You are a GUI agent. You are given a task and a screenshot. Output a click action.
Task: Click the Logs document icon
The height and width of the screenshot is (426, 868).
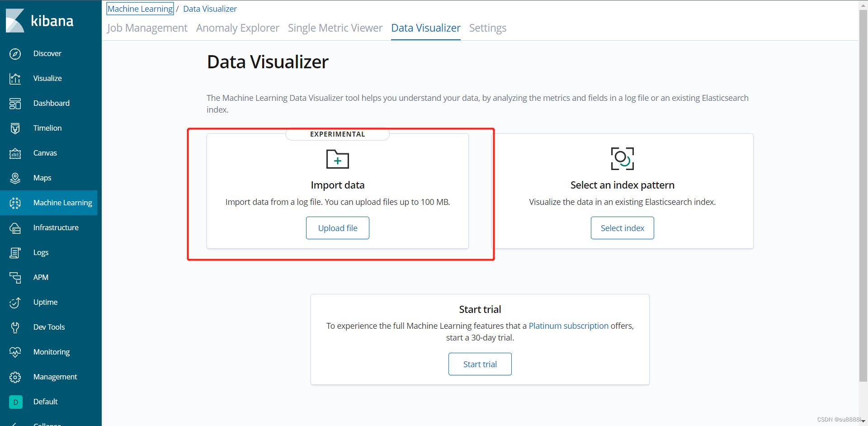pyautogui.click(x=15, y=253)
